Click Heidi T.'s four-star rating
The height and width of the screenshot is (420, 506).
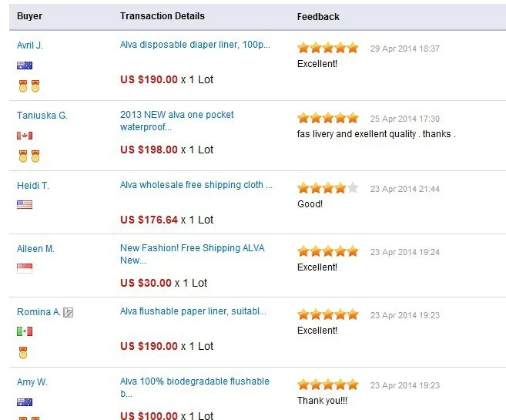328,188
